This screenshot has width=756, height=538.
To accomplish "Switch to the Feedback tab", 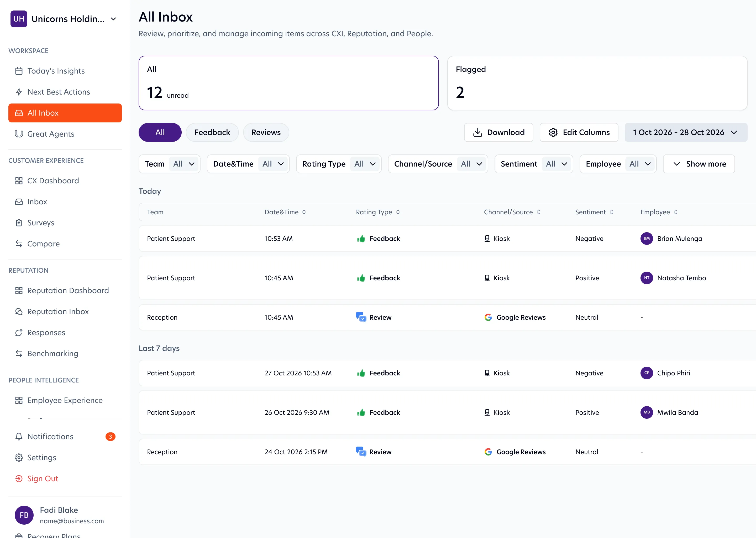I will (212, 132).
